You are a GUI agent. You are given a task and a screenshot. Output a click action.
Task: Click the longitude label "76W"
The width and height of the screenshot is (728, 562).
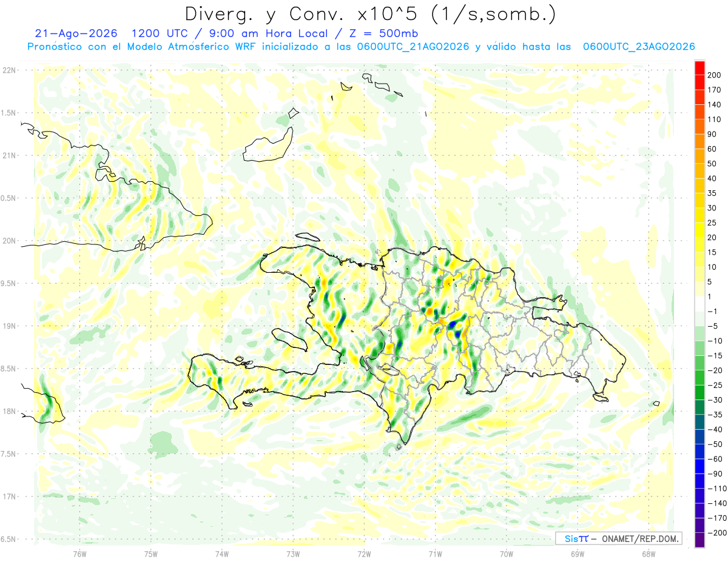[79, 554]
